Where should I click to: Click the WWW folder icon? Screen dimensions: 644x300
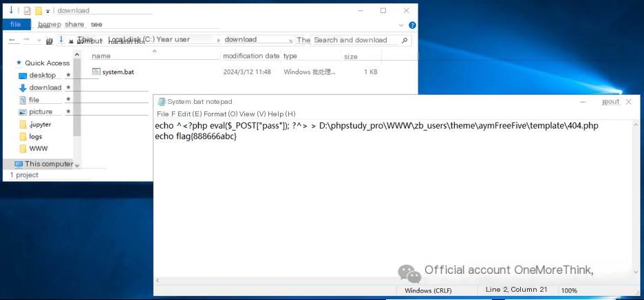(23, 149)
